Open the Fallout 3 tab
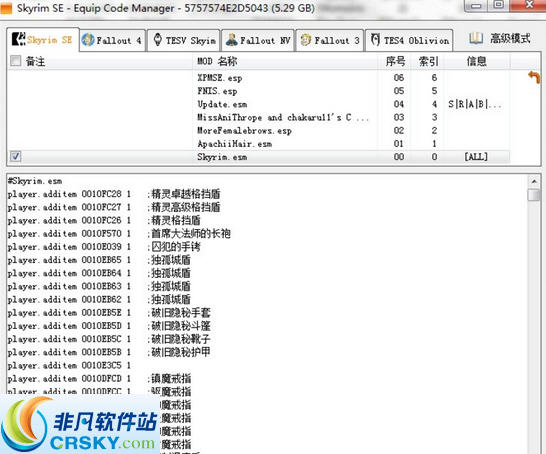This screenshot has height=454, width=546. tap(330, 40)
